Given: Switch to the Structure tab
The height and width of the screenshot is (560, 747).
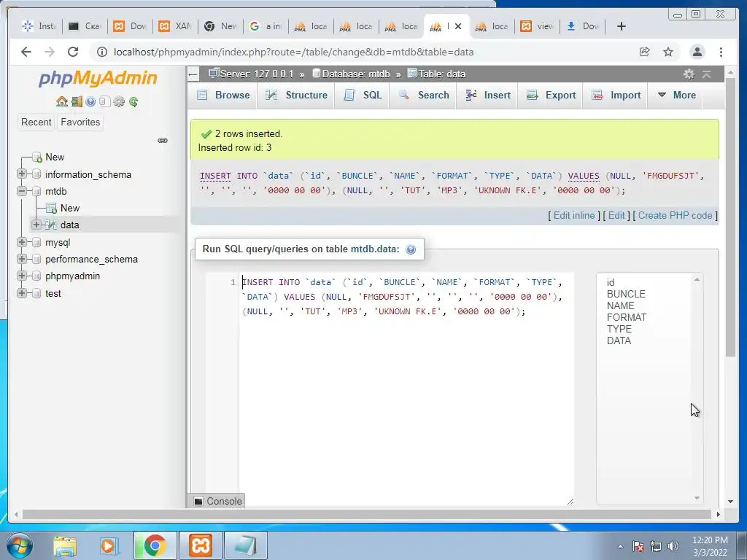Looking at the screenshot, I should point(296,95).
